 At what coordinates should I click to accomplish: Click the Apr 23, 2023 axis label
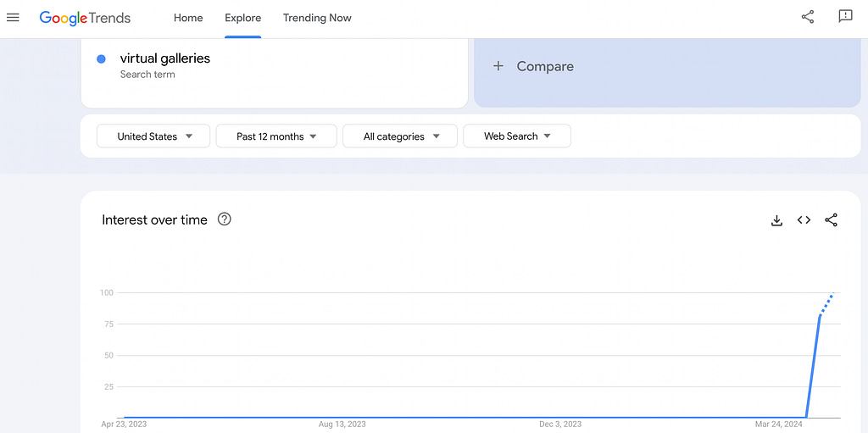[124, 425]
